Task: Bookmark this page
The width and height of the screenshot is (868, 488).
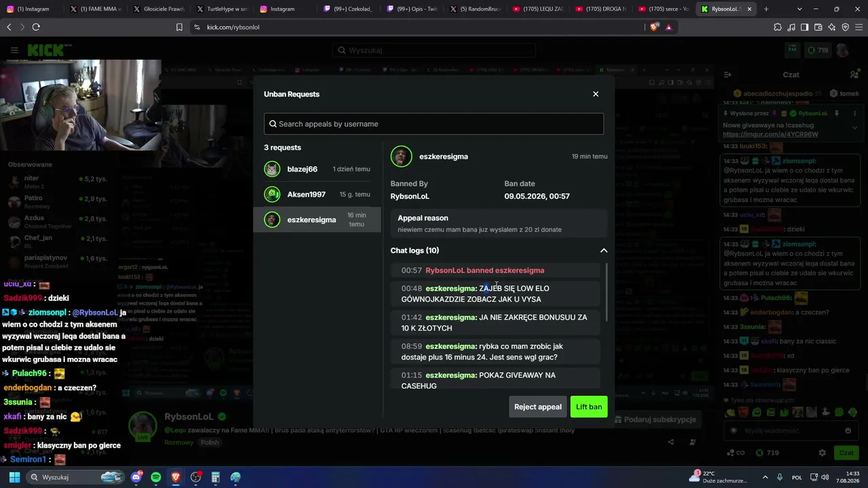Action: (179, 27)
